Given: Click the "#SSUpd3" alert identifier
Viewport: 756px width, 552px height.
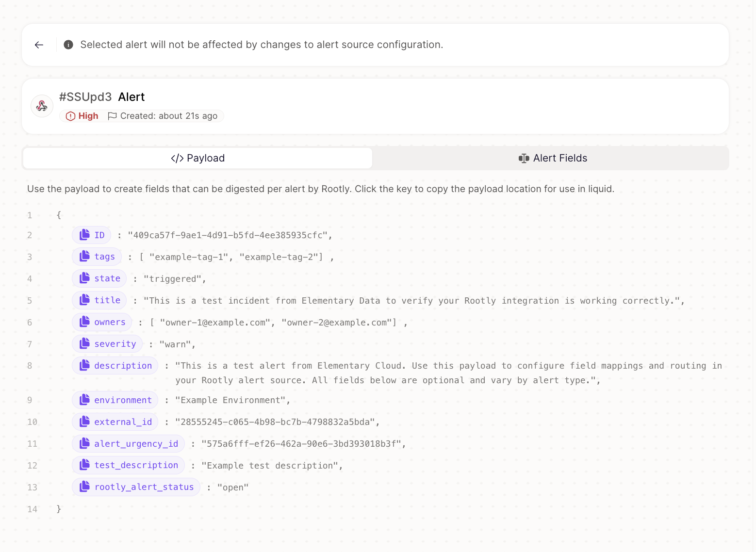Looking at the screenshot, I should click(85, 97).
